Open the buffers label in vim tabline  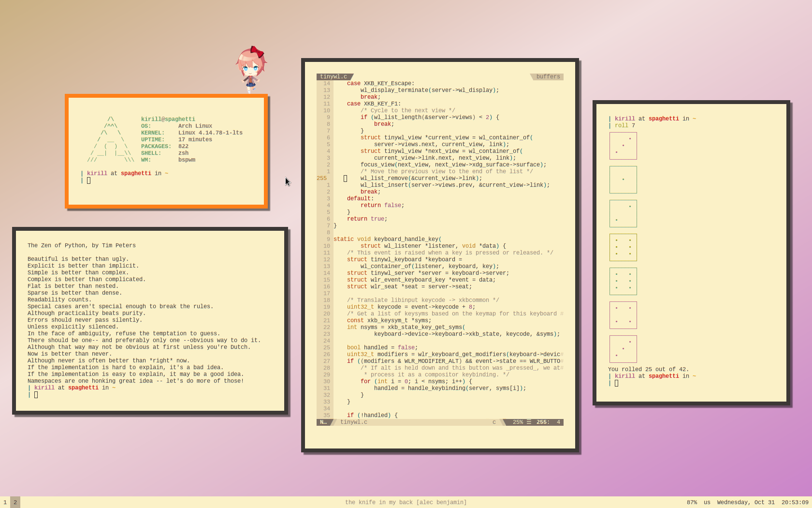548,77
